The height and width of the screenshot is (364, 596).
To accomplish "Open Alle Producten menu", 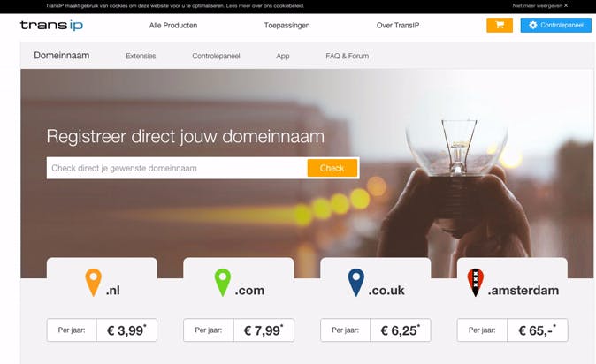I will coord(173,26).
